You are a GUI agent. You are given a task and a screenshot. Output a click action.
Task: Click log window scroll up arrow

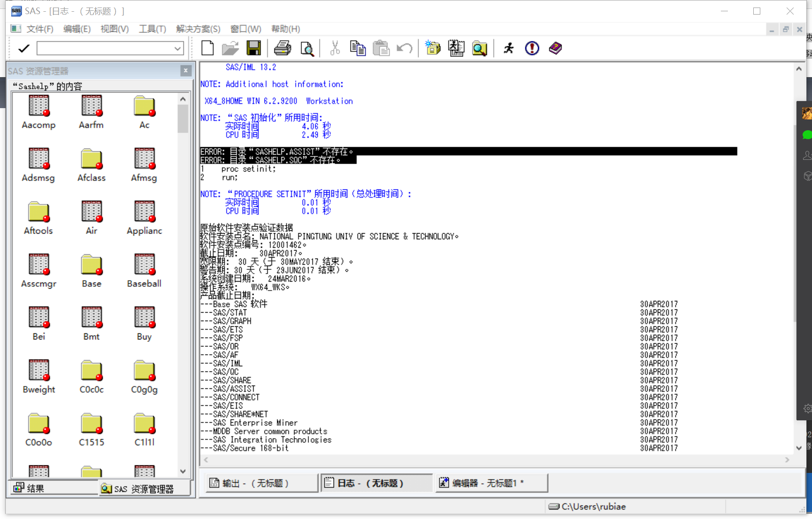pyautogui.click(x=799, y=69)
